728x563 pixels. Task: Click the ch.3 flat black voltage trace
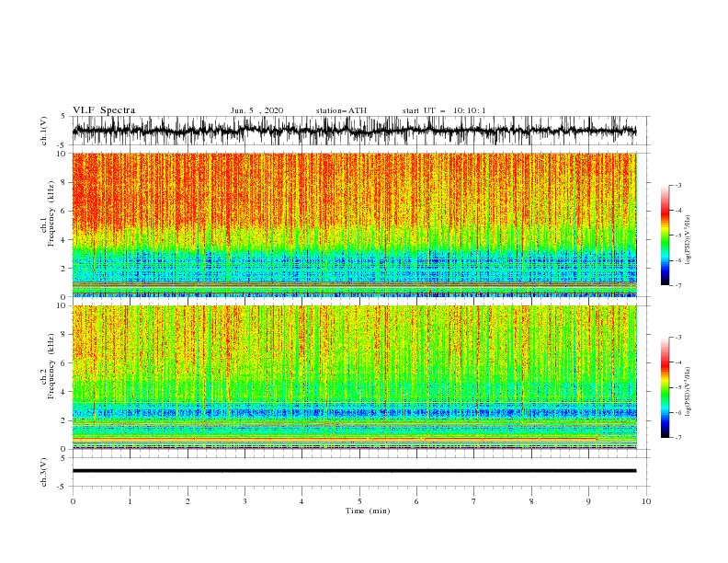click(x=354, y=471)
